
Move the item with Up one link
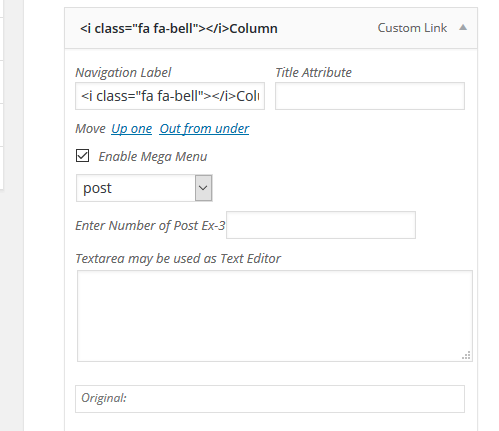coord(132,129)
